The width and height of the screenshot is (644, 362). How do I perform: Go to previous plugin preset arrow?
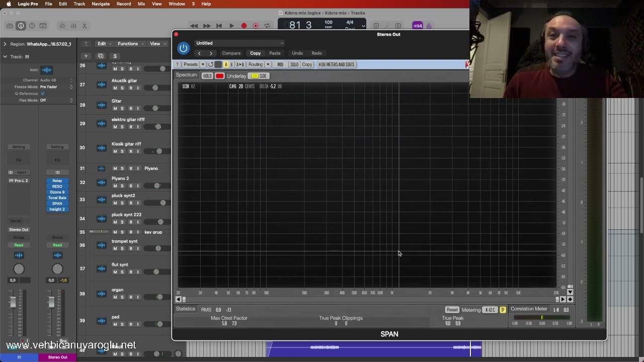coord(199,53)
